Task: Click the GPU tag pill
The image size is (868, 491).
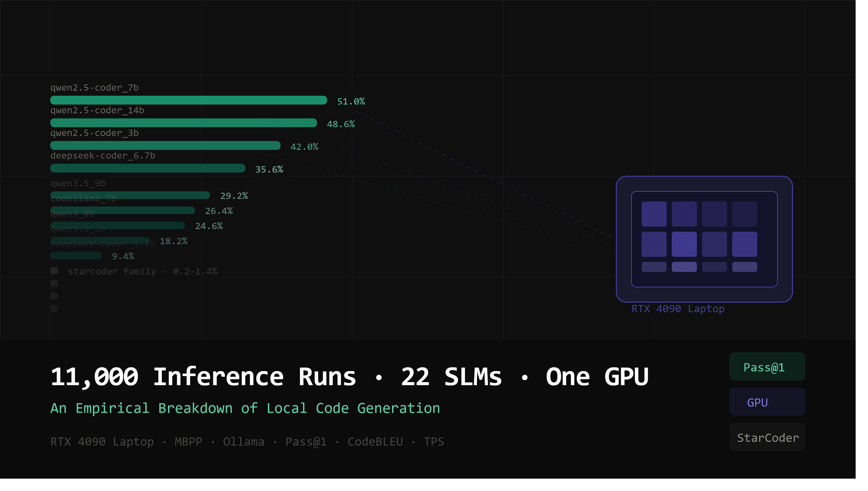Action: pyautogui.click(x=767, y=401)
